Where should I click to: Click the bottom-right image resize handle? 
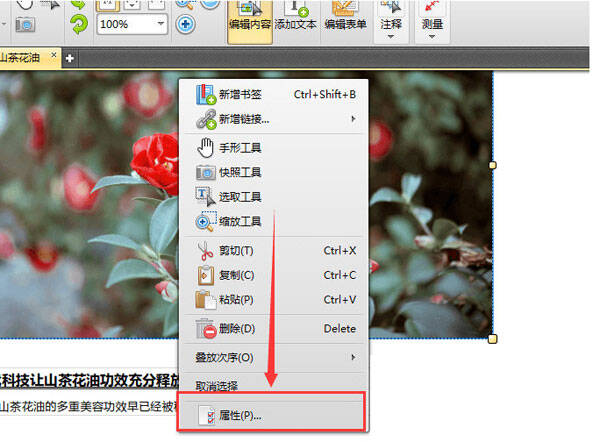[493, 339]
